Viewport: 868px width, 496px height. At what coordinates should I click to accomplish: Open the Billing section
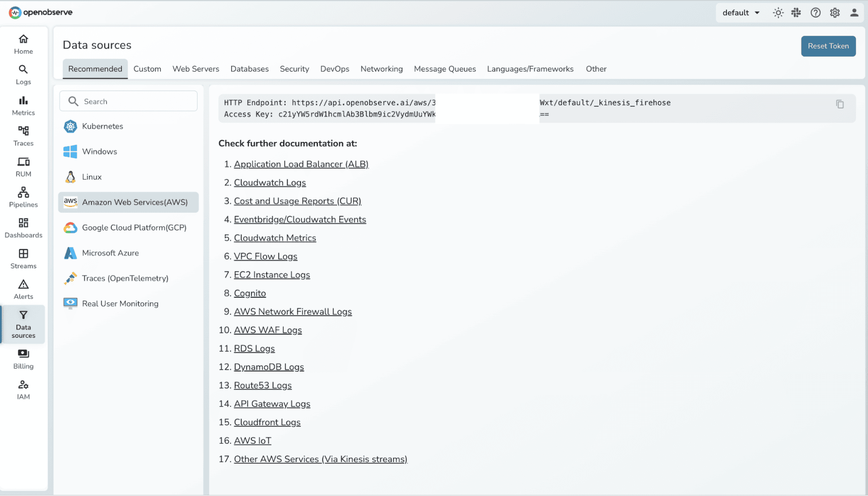point(23,358)
